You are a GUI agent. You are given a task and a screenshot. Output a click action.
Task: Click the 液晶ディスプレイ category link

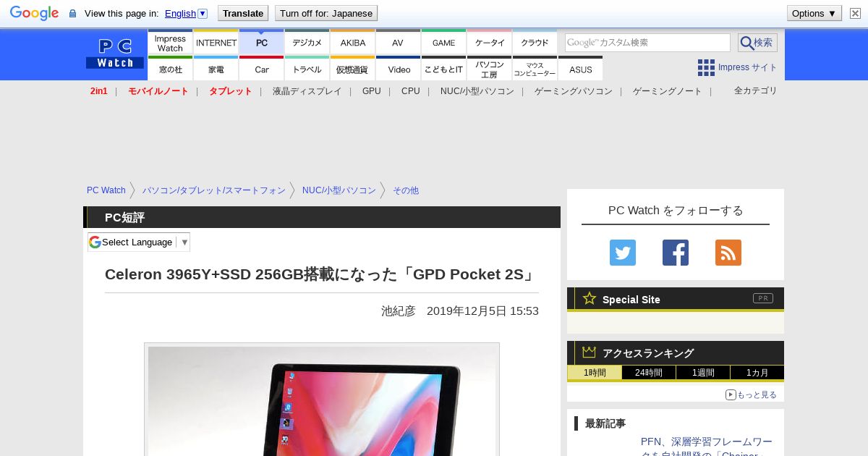click(307, 91)
